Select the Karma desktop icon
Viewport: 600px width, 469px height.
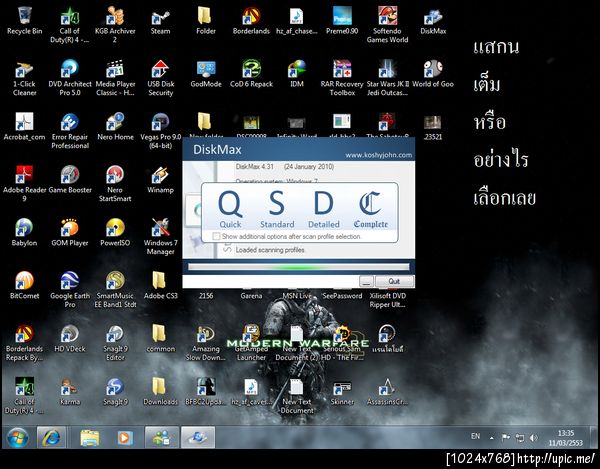(70, 391)
